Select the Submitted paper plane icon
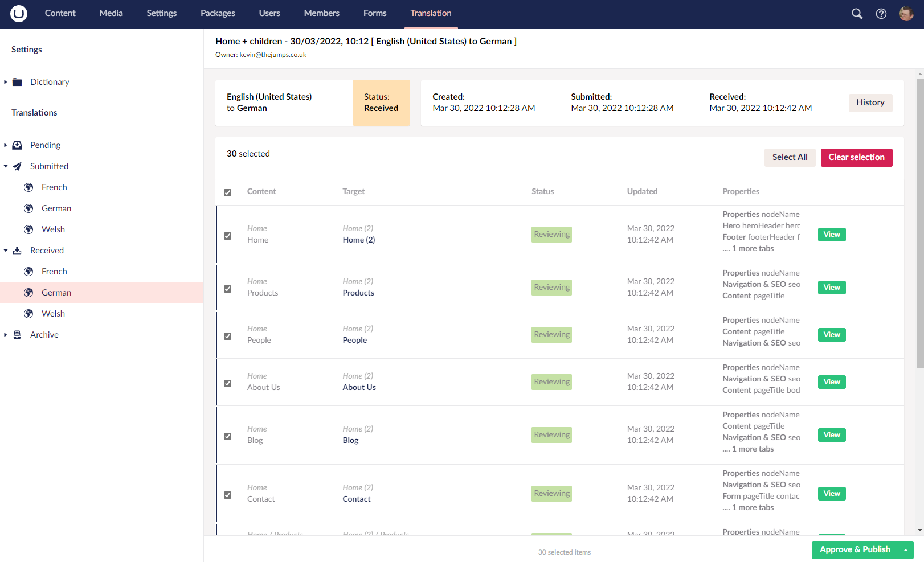The width and height of the screenshot is (924, 562). [x=17, y=166]
